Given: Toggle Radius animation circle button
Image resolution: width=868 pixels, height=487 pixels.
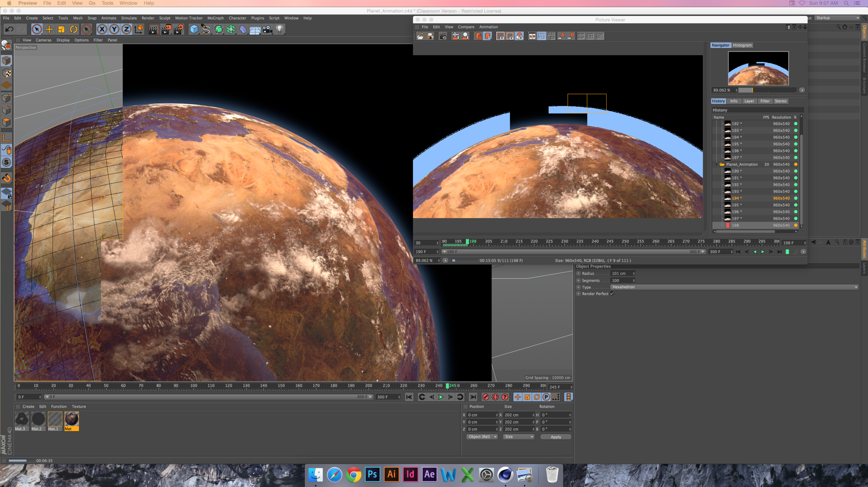Looking at the screenshot, I should (x=578, y=273).
